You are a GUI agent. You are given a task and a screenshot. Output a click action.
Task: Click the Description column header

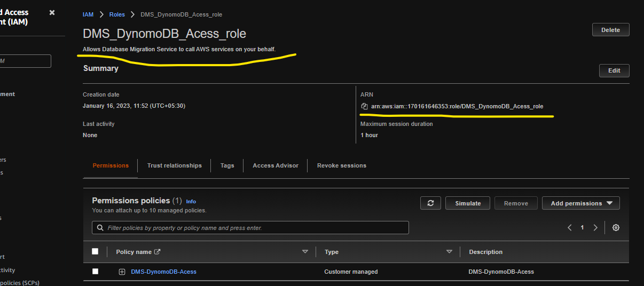[485, 252]
